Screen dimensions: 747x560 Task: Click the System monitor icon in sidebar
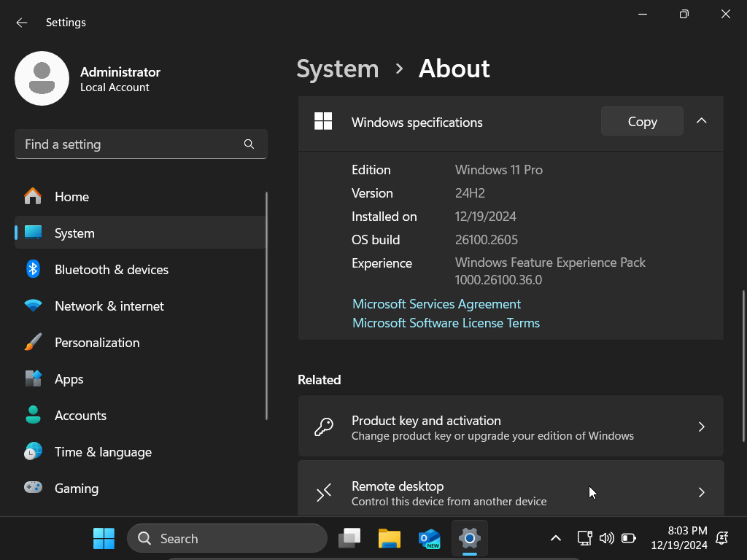tap(33, 233)
